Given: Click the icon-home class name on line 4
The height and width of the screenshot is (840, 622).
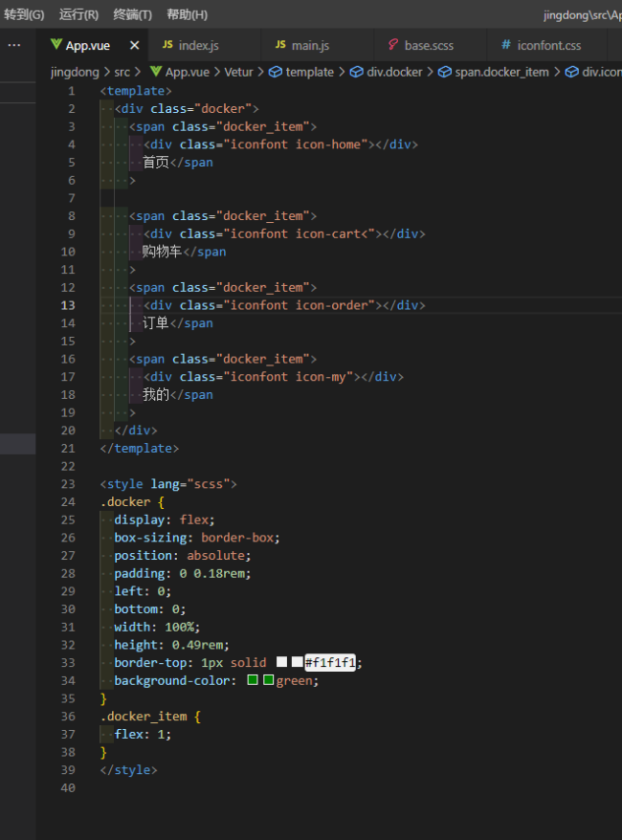Looking at the screenshot, I should (x=328, y=144).
